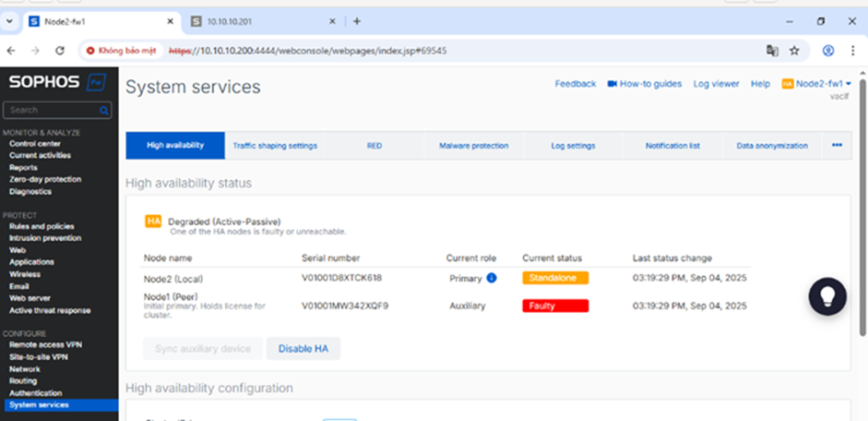The width and height of the screenshot is (868, 421).
Task: Open Diagnostics in the sidebar
Action: click(30, 192)
